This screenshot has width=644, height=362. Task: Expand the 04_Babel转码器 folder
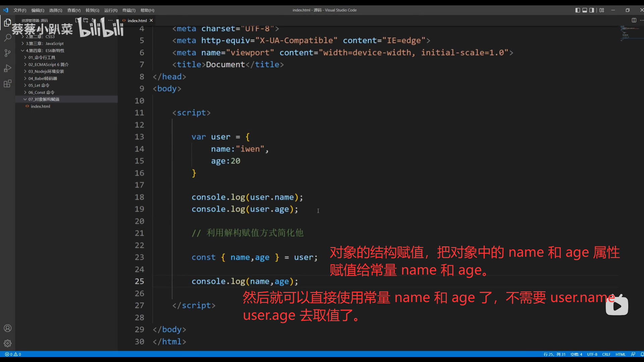tap(43, 78)
